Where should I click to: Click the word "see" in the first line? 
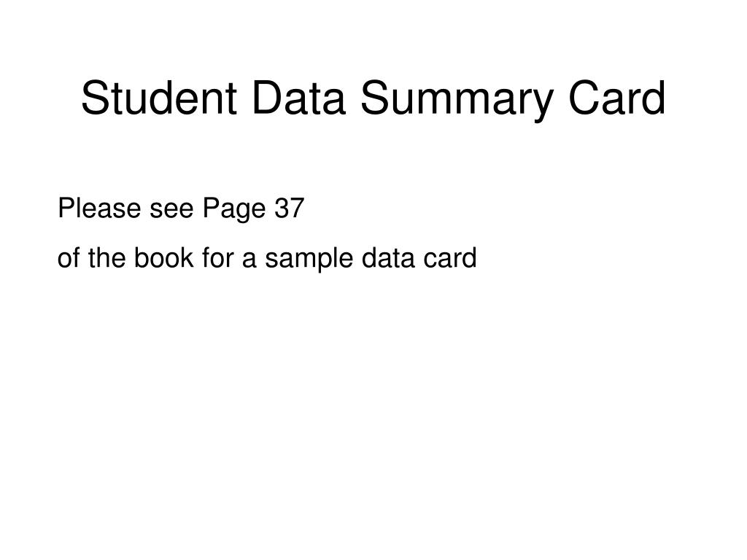tap(171, 211)
